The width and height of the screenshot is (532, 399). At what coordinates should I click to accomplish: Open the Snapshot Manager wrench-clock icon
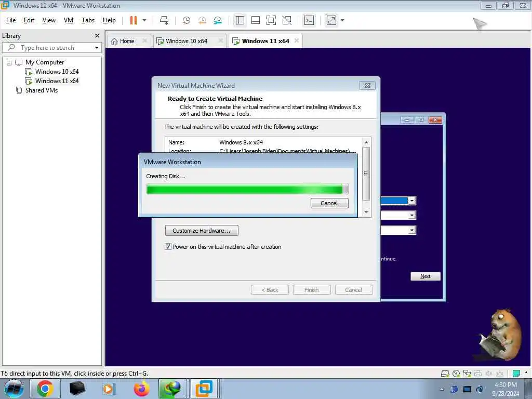tap(218, 20)
